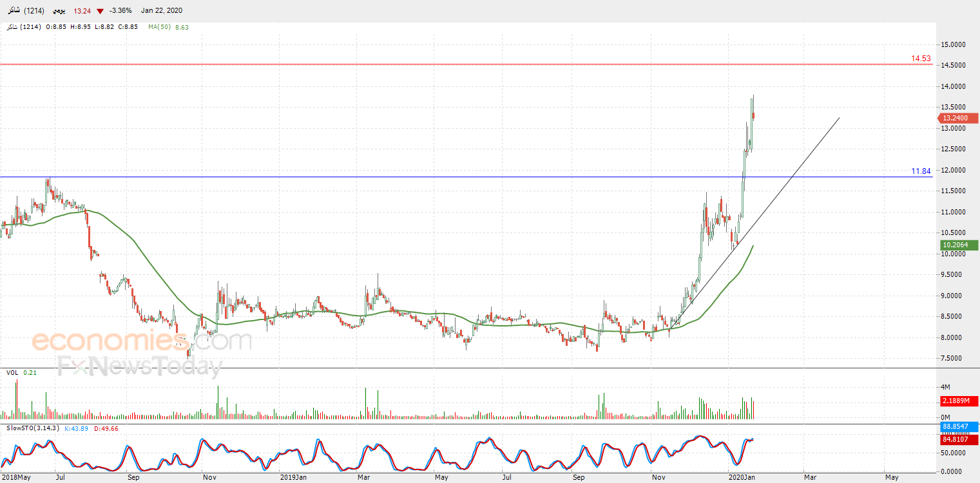980x483 pixels.
Task: Select the VOL indicator label
Action: tap(12, 372)
